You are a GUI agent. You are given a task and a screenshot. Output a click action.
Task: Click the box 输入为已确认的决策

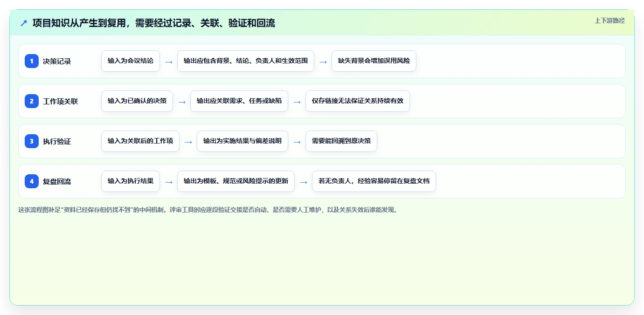point(137,101)
